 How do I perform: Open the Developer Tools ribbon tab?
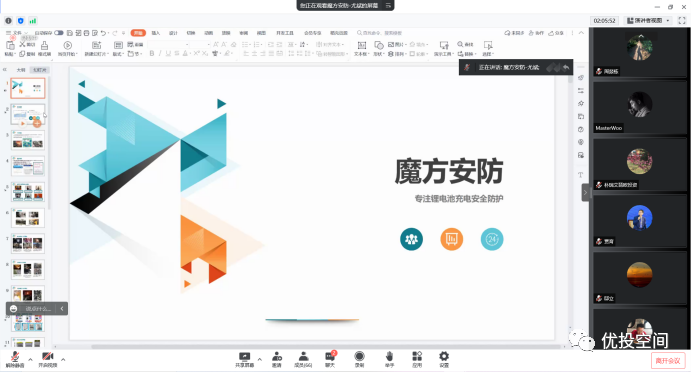tap(285, 33)
